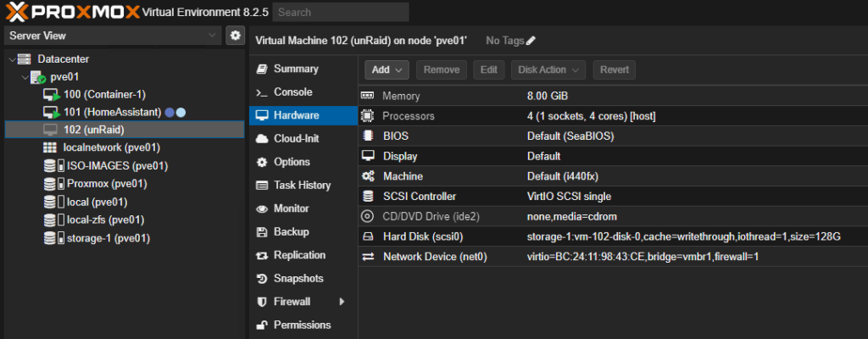Click the light-blue tag dot on HomeAssistant
The height and width of the screenshot is (339, 868).
(181, 113)
